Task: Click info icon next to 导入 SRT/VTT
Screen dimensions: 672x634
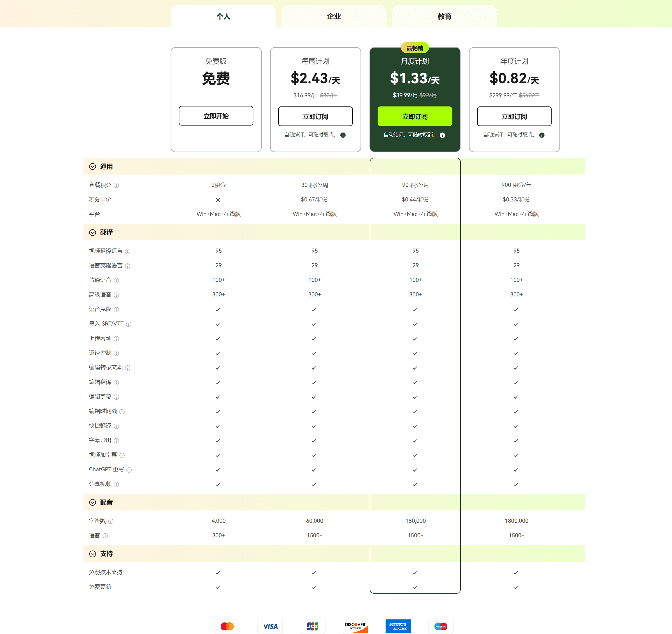Action: pos(129,324)
